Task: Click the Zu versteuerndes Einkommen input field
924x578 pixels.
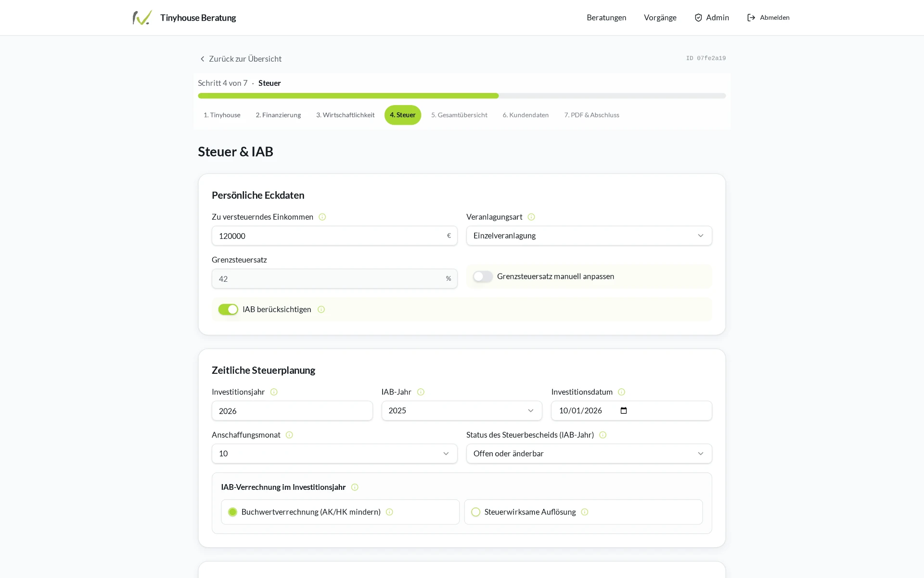Action: click(x=334, y=236)
